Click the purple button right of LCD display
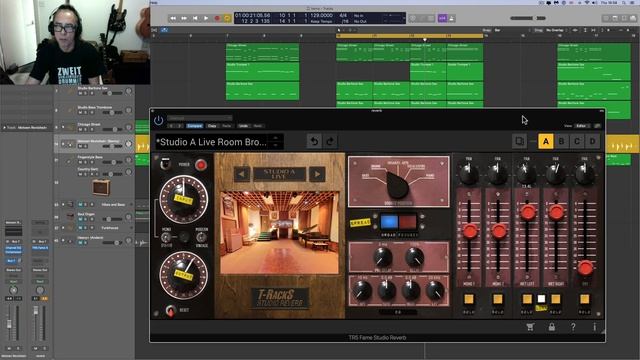The height and width of the screenshot is (360, 640). coord(442,18)
